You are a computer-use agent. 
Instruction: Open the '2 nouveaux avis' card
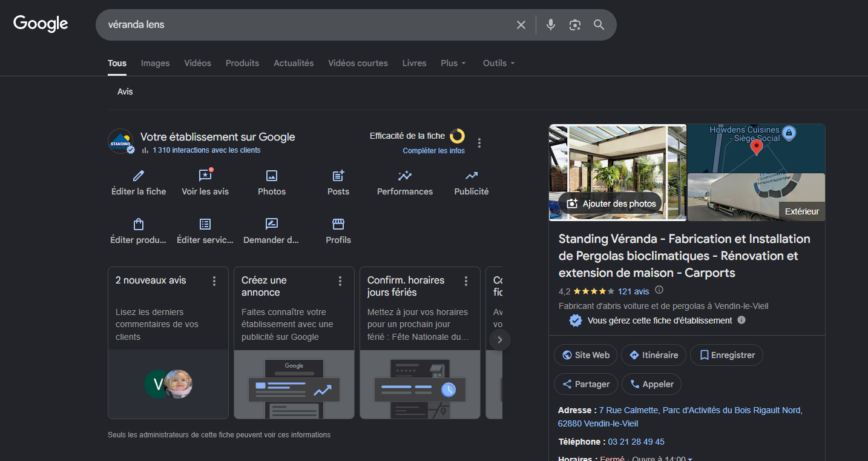(168, 343)
